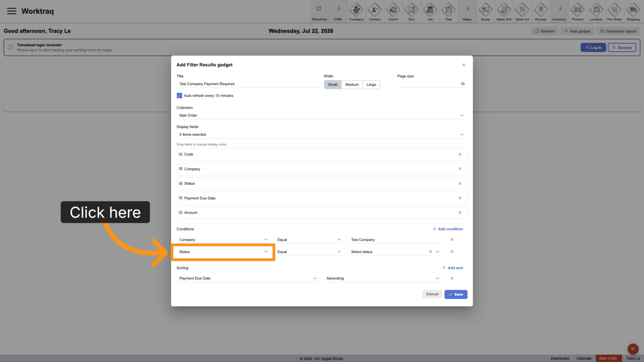
Task: Dismiss the timesheet login reminder
Action: point(622,48)
